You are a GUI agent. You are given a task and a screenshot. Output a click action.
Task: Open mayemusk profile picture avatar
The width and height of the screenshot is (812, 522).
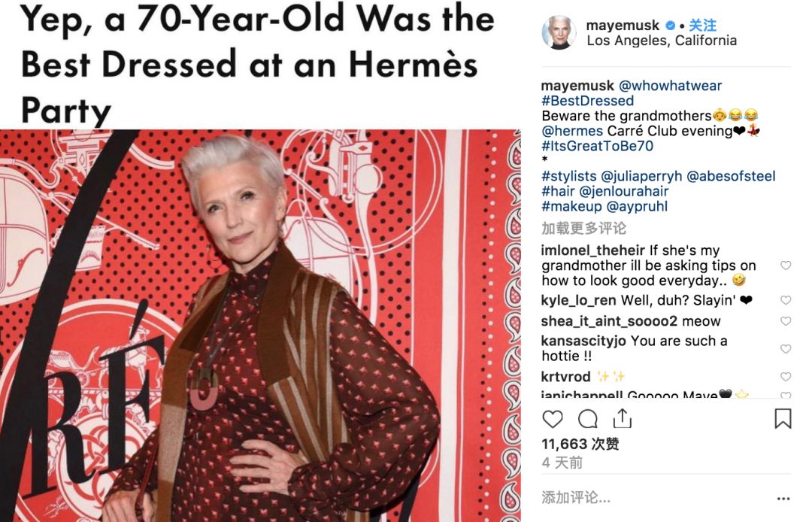559,32
